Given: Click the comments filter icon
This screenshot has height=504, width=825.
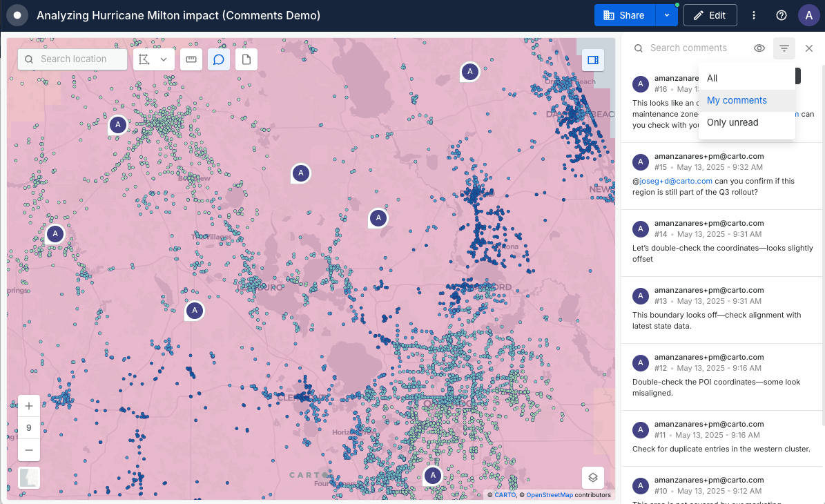Looking at the screenshot, I should click(784, 48).
